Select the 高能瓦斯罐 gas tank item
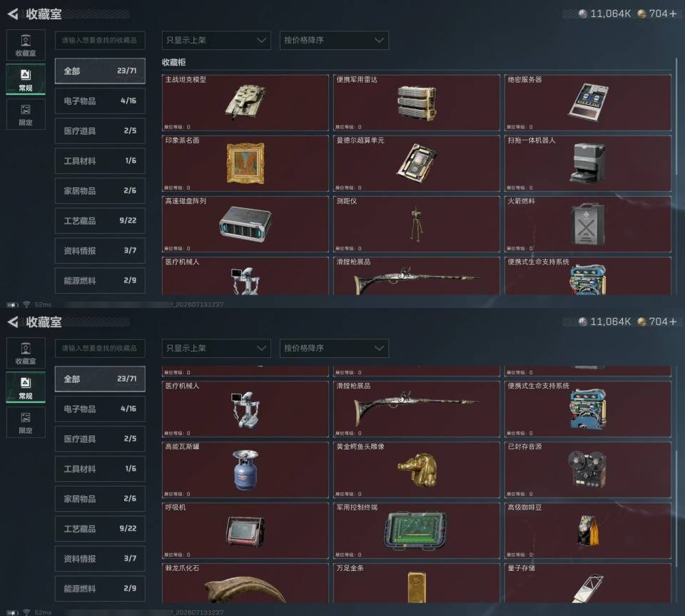685x616 pixels. pyautogui.click(x=245, y=470)
